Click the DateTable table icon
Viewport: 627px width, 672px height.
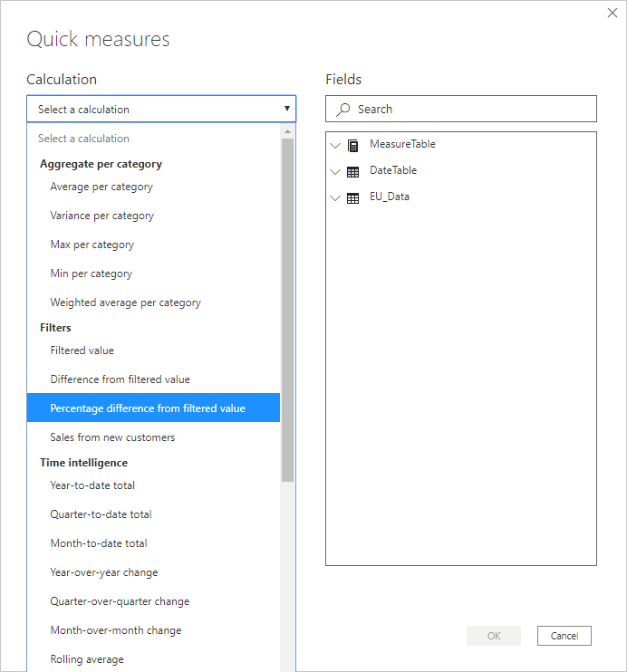click(x=353, y=172)
